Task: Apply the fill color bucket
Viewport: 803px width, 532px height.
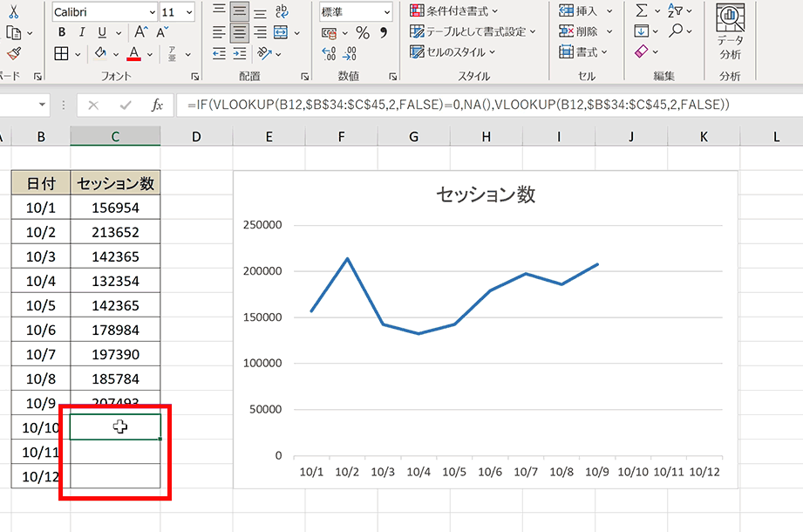Action: point(100,53)
